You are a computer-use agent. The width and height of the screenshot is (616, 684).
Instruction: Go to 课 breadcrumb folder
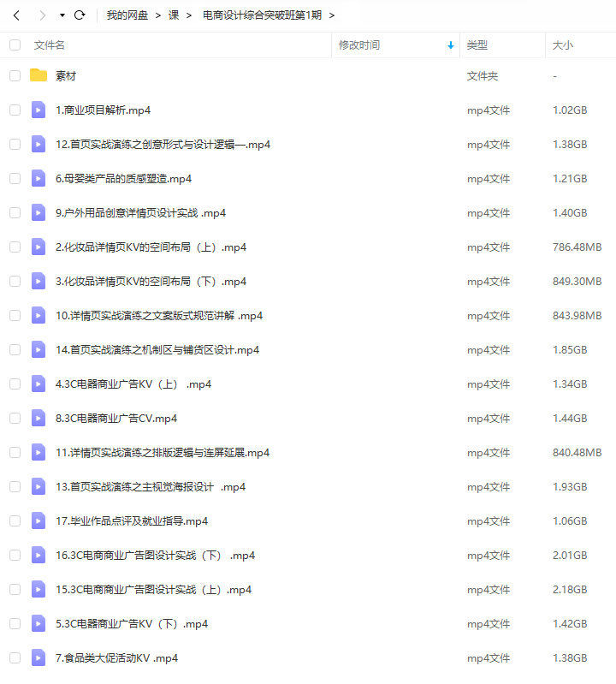pos(174,15)
